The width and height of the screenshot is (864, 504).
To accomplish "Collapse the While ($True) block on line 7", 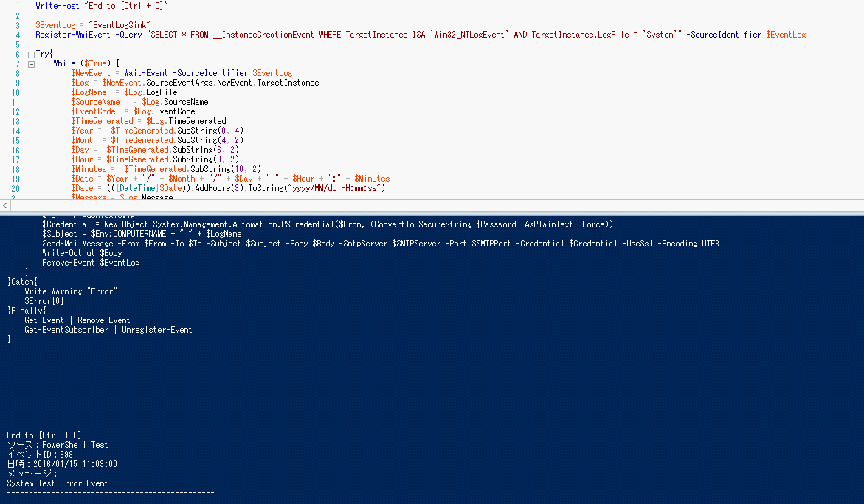I will (32, 64).
